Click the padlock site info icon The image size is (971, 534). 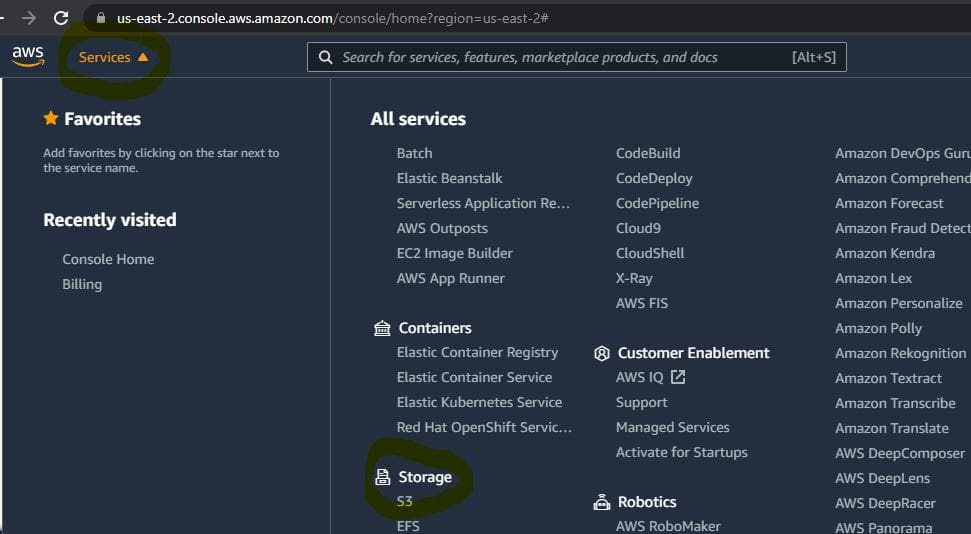pos(101,18)
